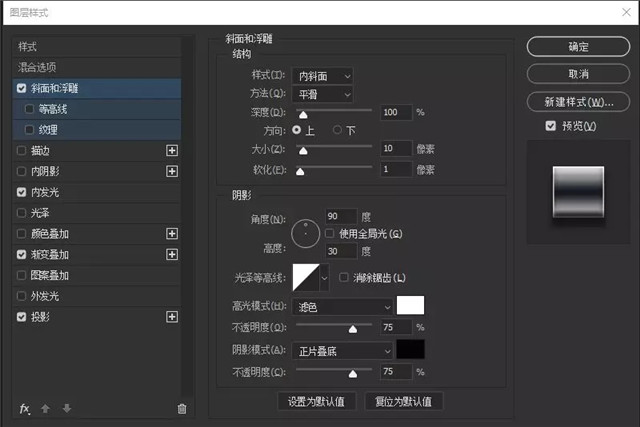Screen dimensions: 640x427
Task: Select the 图案叠加 effect row
Action: tap(97, 275)
